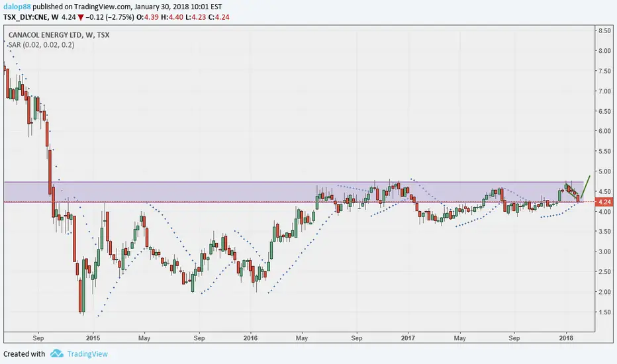The width and height of the screenshot is (617, 364).
Task: Click the Created with text
Action: 24,354
